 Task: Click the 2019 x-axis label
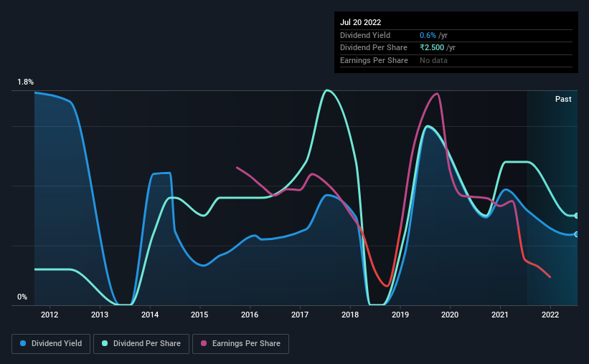pos(400,315)
